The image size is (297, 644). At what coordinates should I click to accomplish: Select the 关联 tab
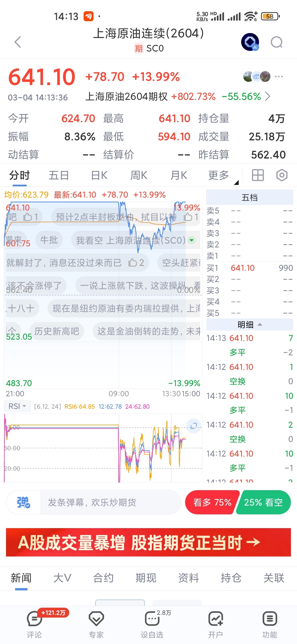click(274, 578)
